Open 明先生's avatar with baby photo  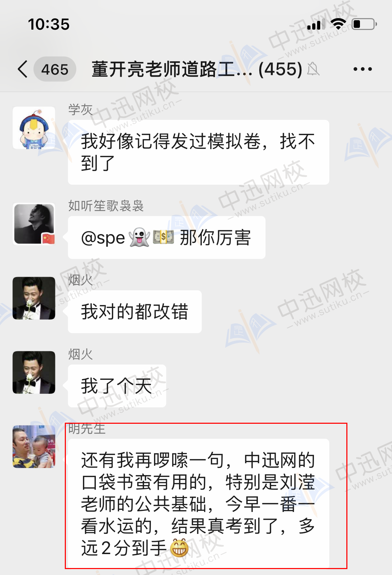click(34, 446)
